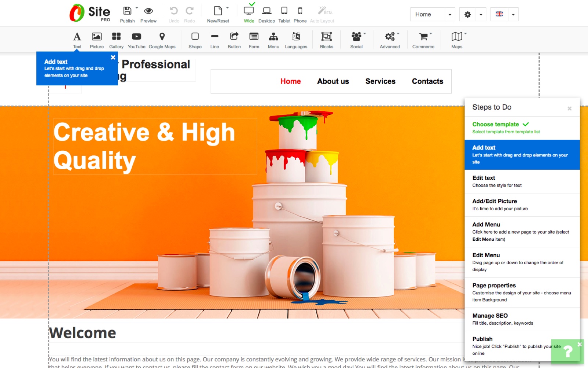Select the Shape tool
Screen dimensions: 588x368
coord(195,37)
